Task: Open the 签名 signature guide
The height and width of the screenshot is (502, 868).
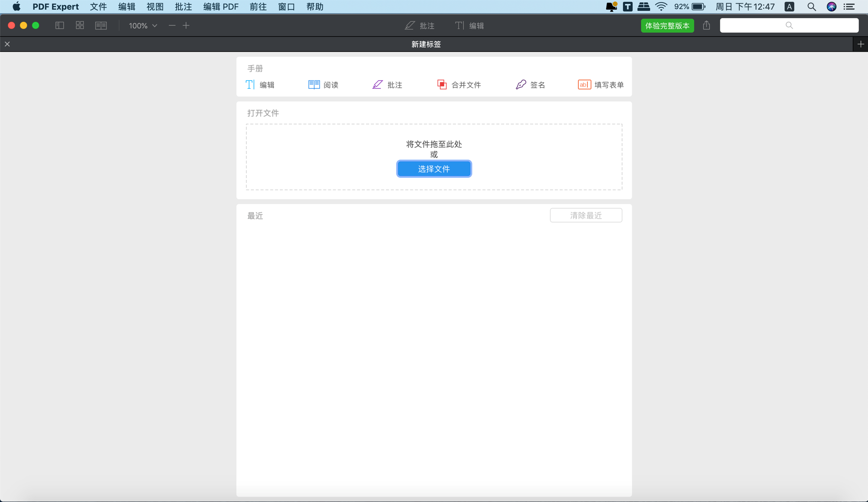Action: click(x=530, y=85)
